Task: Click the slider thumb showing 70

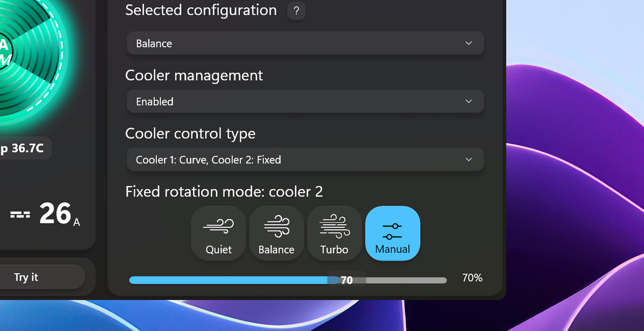Action: [x=347, y=280]
